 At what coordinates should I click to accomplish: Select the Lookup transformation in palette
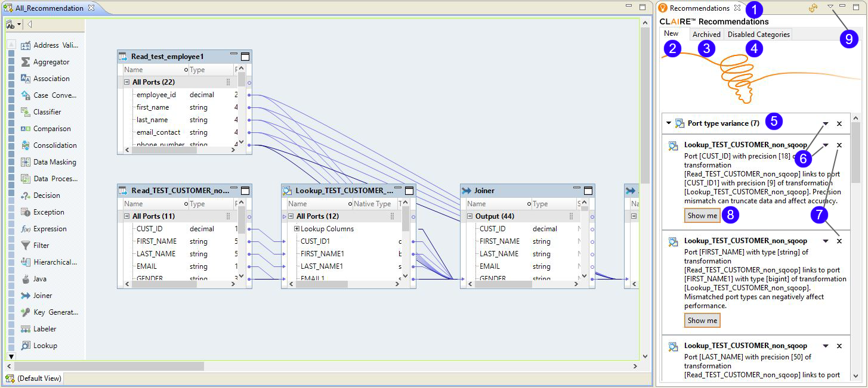pos(45,346)
